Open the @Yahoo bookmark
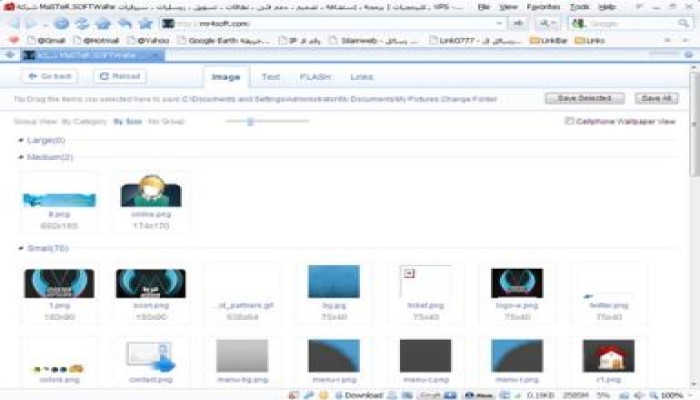The image size is (700, 400). tap(148, 41)
